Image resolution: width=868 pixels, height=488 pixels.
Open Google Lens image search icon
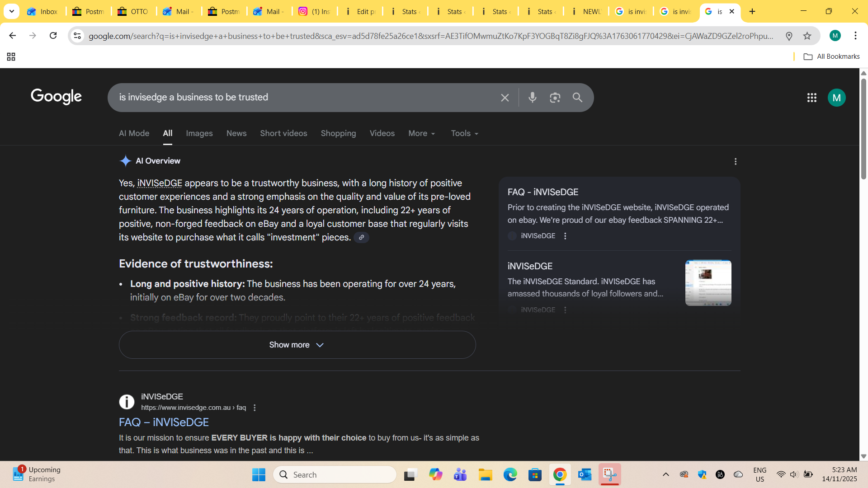[555, 98]
